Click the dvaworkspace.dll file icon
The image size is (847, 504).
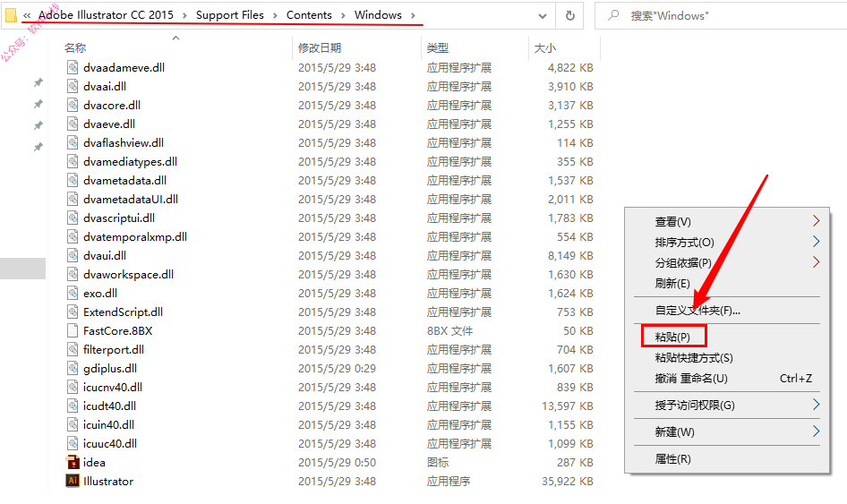tap(73, 275)
